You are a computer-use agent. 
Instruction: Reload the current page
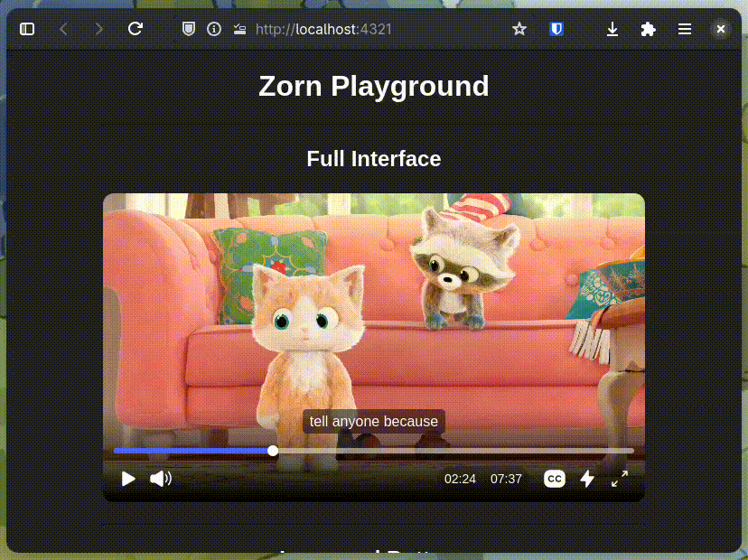pyautogui.click(x=136, y=29)
